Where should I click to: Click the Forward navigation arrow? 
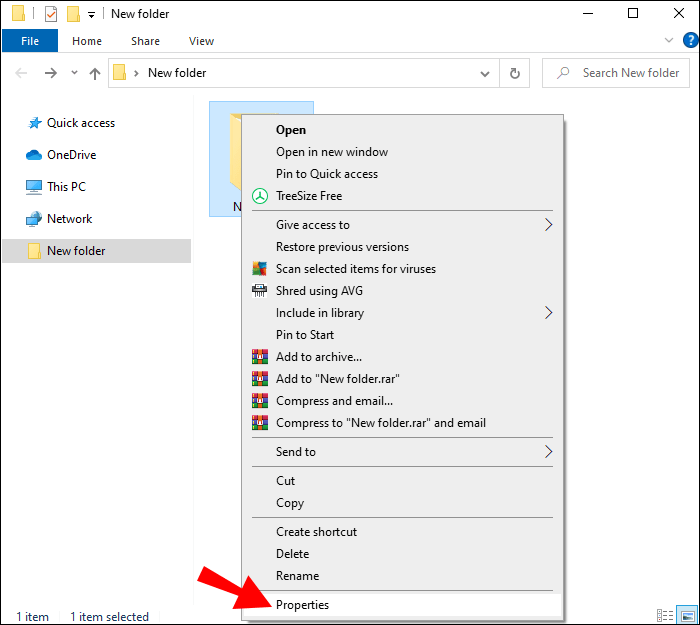tap(51, 73)
